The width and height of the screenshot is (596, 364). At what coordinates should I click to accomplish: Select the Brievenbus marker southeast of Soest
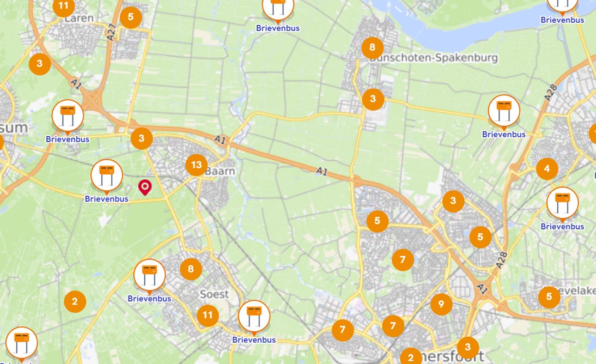[254, 317]
